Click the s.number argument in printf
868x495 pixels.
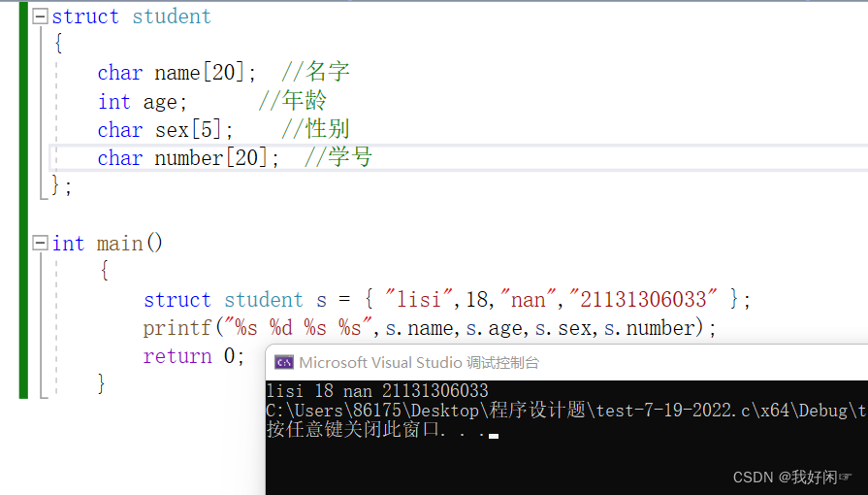click(x=650, y=328)
